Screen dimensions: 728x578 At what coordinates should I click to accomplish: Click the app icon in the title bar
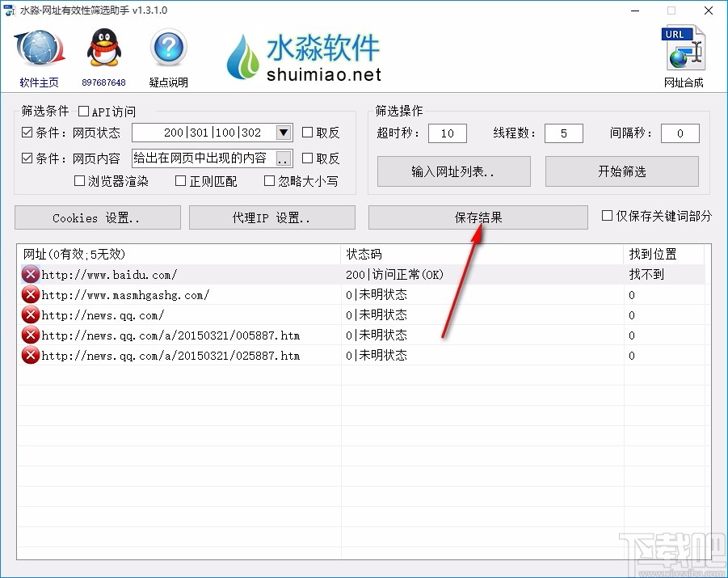pyautogui.click(x=9, y=11)
